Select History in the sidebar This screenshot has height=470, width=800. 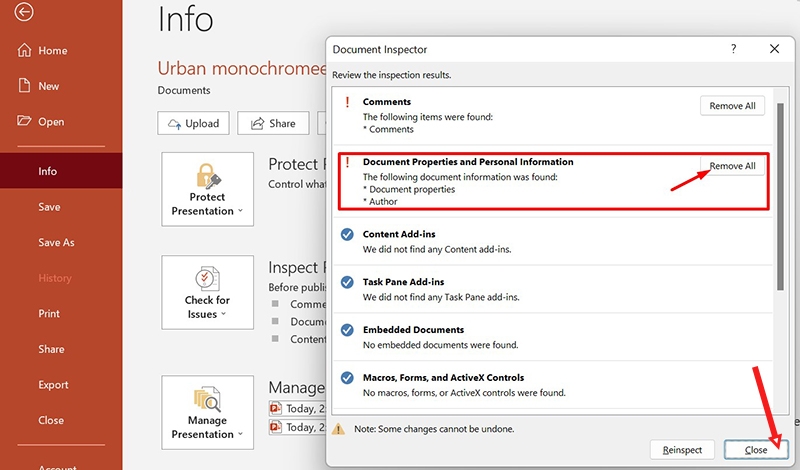click(x=55, y=278)
